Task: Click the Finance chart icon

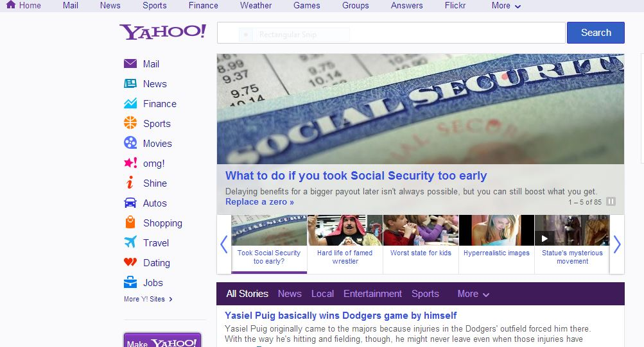Action: [x=130, y=103]
